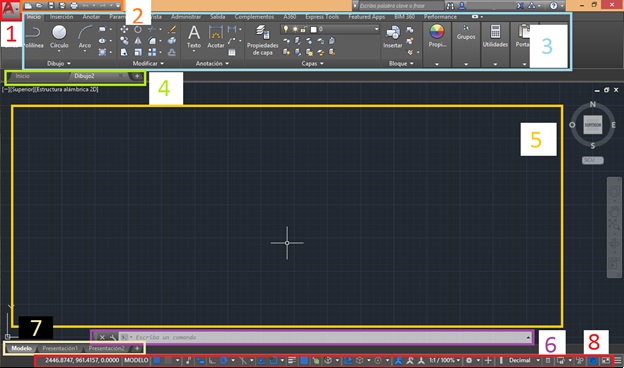Screen dimensions: 624x368
Task: Click the New file icon in quick access toolbar
Action: (x=28, y=6)
